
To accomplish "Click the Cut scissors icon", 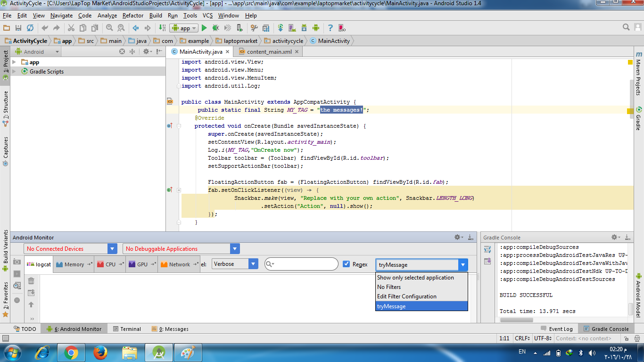I will point(71,28).
